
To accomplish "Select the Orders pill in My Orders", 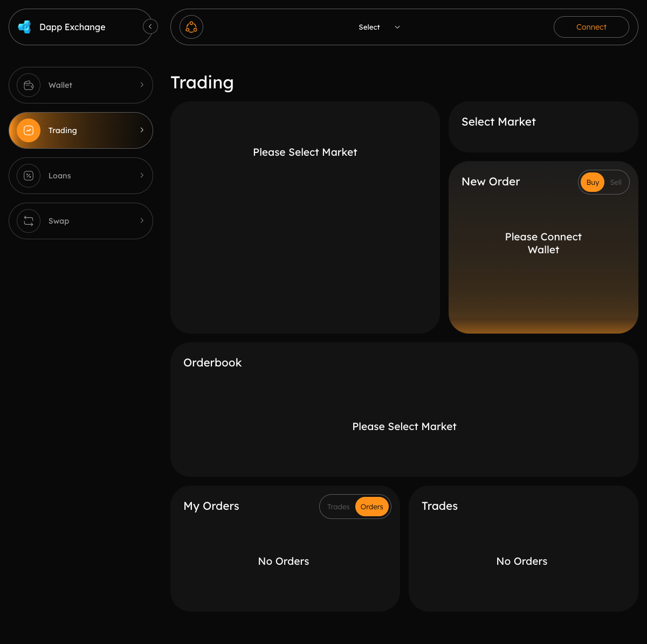I will point(371,507).
